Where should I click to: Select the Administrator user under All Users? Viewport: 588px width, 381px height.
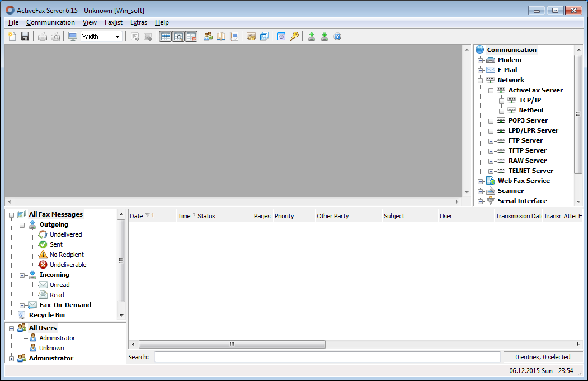pos(57,338)
